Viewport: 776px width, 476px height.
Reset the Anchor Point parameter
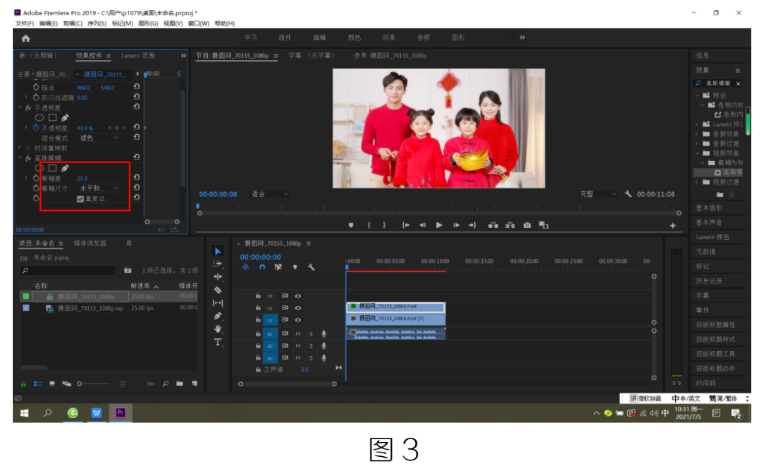pos(137,87)
